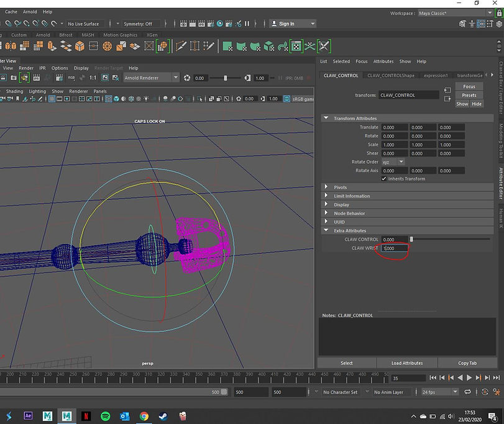
Task: Open the Arnold Renderer dropdown
Action: [151, 78]
